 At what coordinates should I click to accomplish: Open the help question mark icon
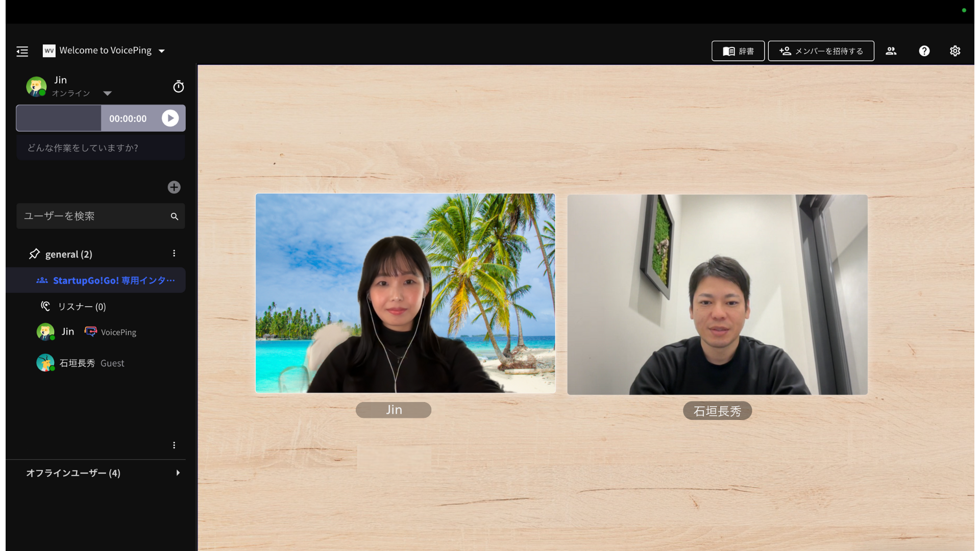924,51
